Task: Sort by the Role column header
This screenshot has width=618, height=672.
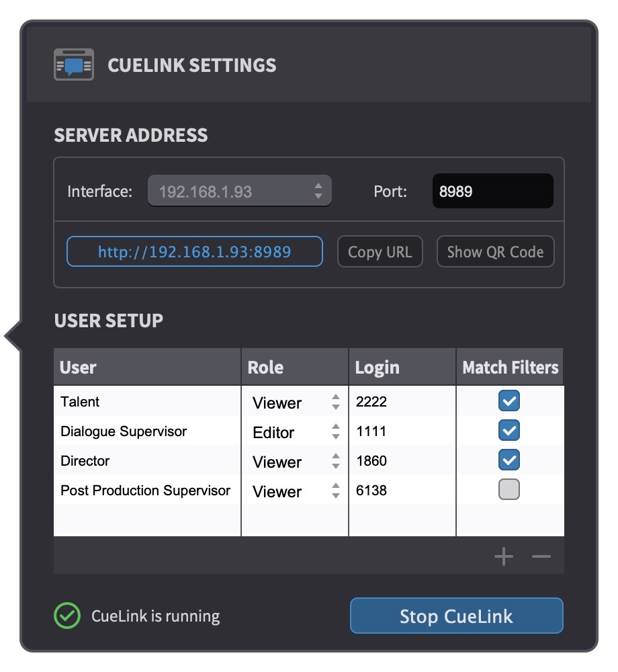Action: [295, 367]
